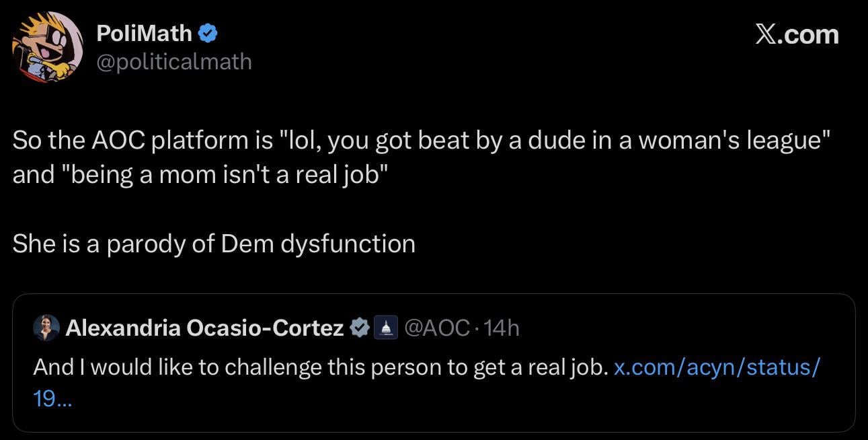Click the truncated "19..." link continuation
This screenshot has width=868, height=440.
point(52,400)
